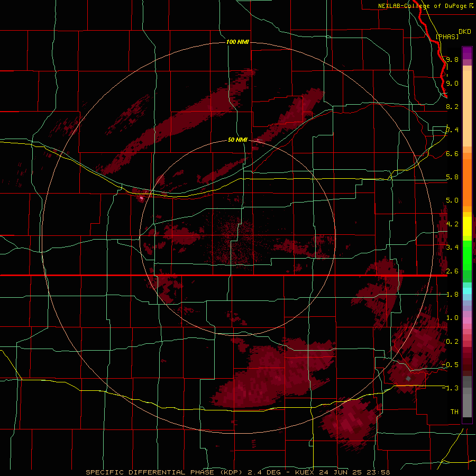
Task: Click the 6.6 legend value
Action: coord(452,153)
